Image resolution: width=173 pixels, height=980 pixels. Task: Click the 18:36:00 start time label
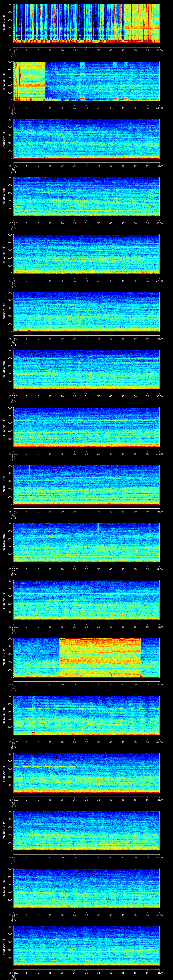pos(13,454)
